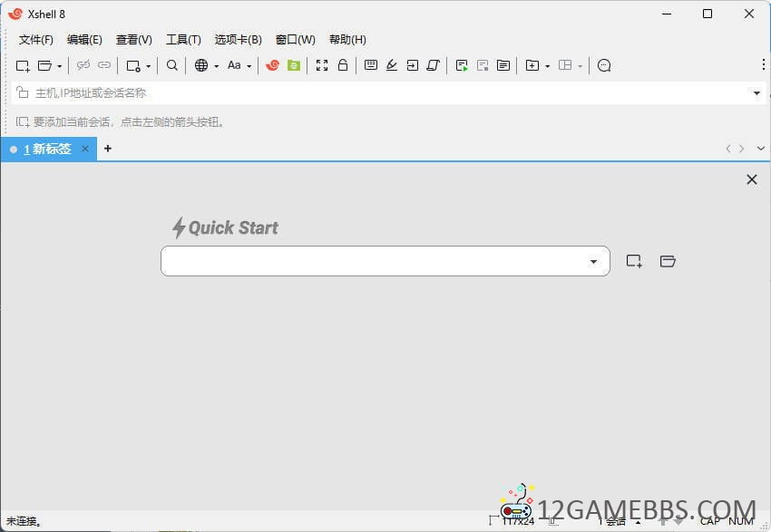Click the search magnifier icon in toolbar
Image resolution: width=771 pixels, height=532 pixels.
click(172, 65)
